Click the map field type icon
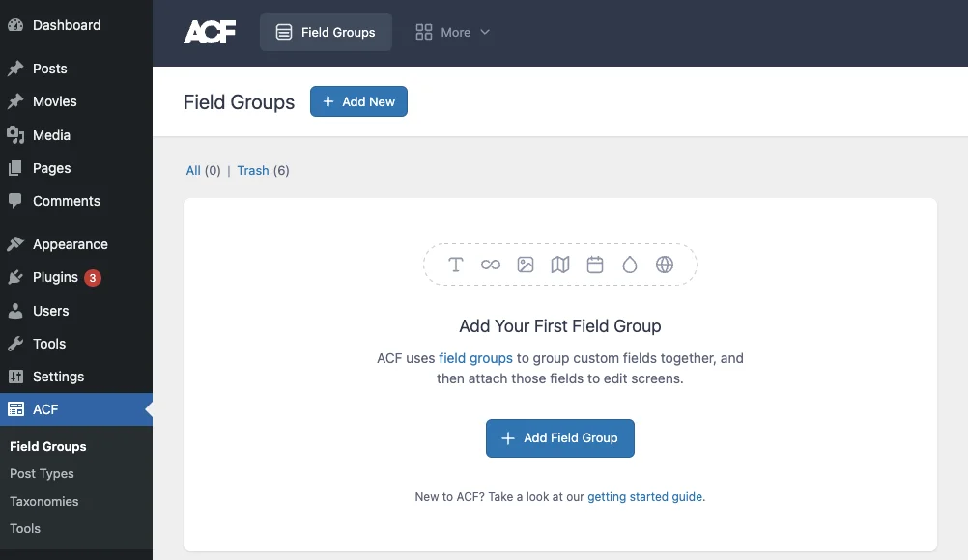 pyautogui.click(x=560, y=265)
